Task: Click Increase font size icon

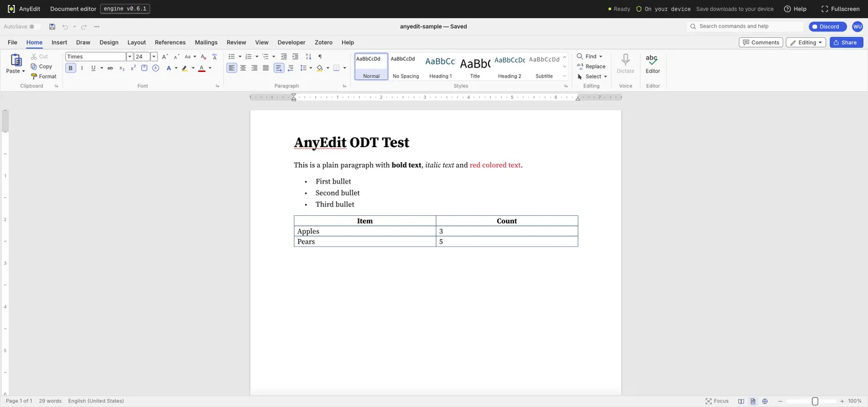Action: point(165,56)
